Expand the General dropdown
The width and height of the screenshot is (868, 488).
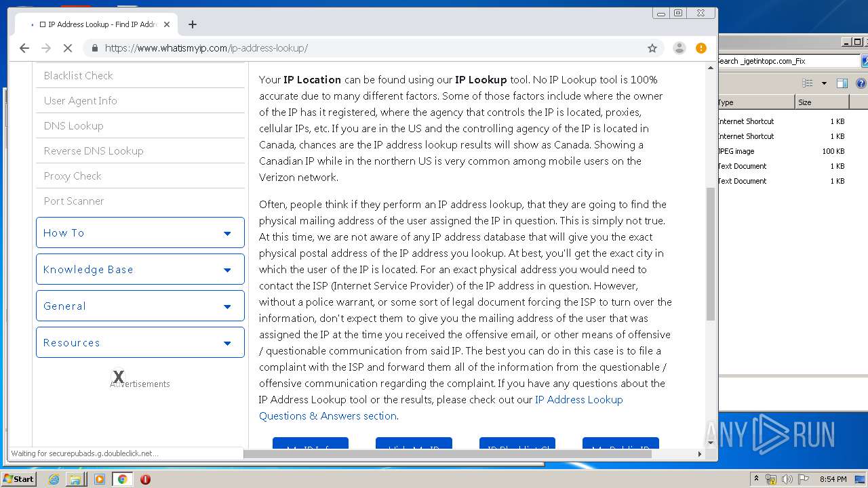pyautogui.click(x=140, y=306)
